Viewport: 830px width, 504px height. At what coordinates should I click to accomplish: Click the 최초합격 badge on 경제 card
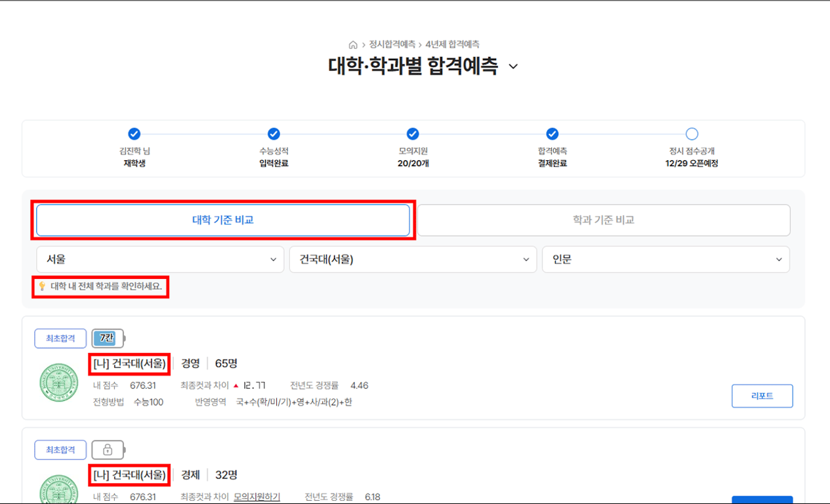[60, 450]
